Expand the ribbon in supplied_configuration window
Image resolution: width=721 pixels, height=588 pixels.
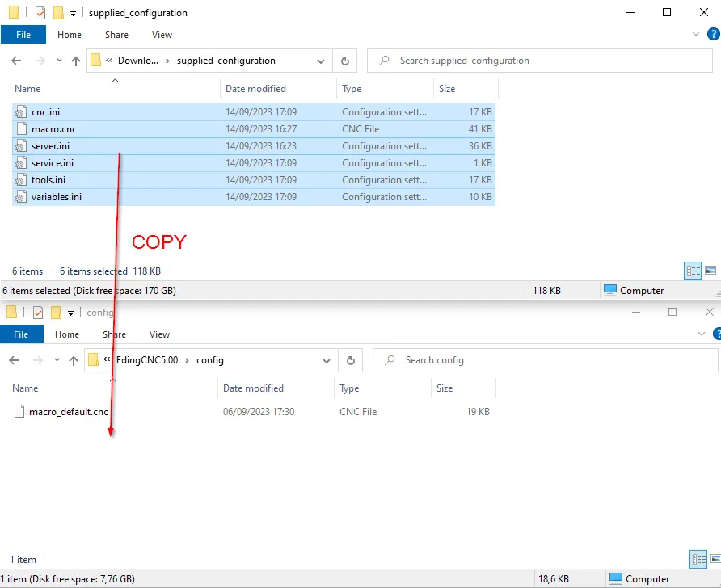tap(696, 34)
